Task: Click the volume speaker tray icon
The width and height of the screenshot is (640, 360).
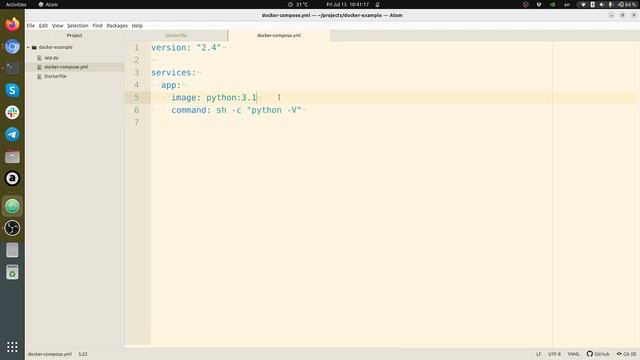Action: coord(601,4)
